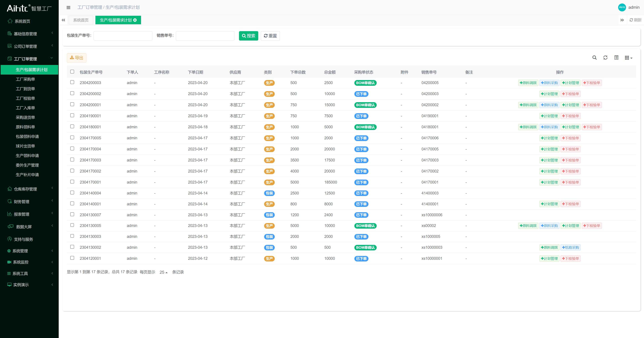Click the table refresh icon
The image size is (644, 338).
605,58
